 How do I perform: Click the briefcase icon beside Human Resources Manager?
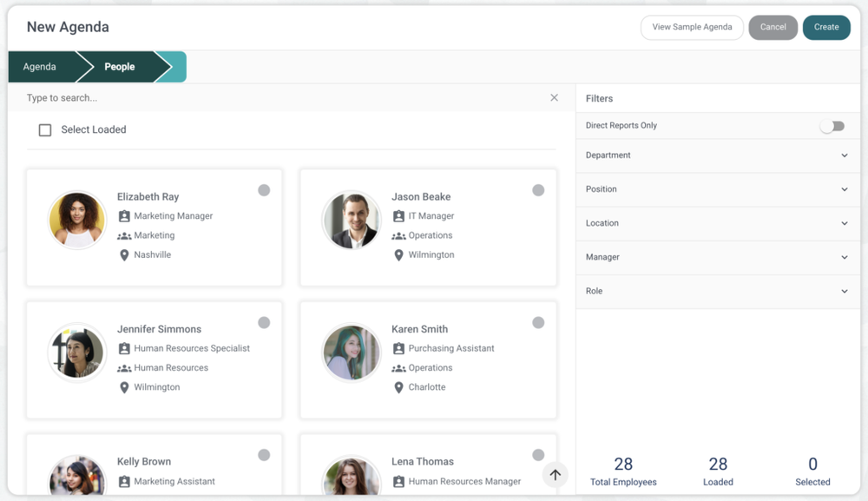point(398,481)
